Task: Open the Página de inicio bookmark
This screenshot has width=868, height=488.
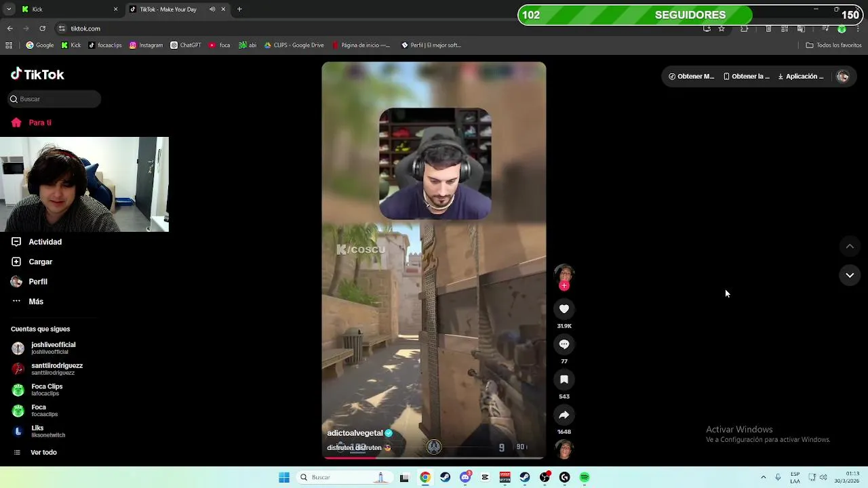Action: pos(361,45)
